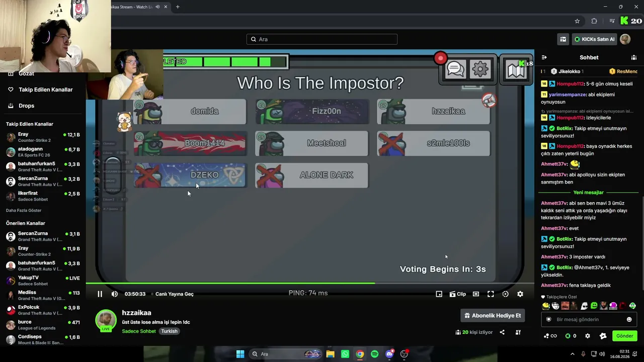
Task: Insert the green smiley emote
Action: 594,306
